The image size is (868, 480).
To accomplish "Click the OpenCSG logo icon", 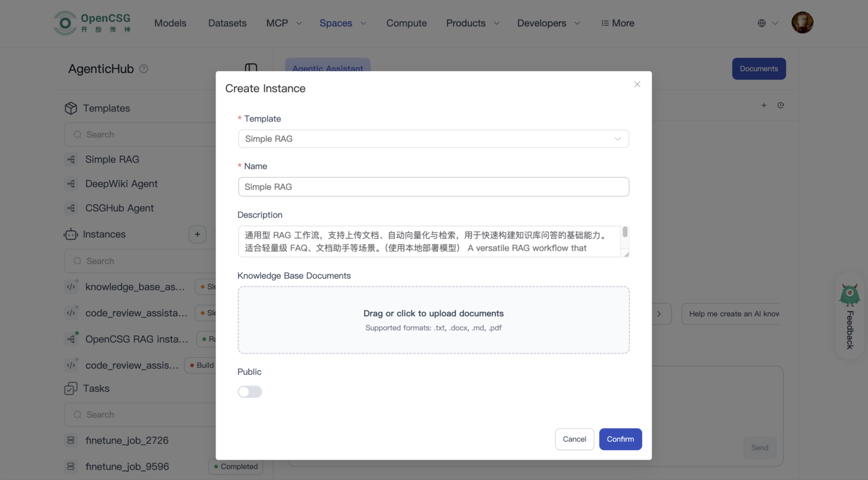I will (65, 23).
